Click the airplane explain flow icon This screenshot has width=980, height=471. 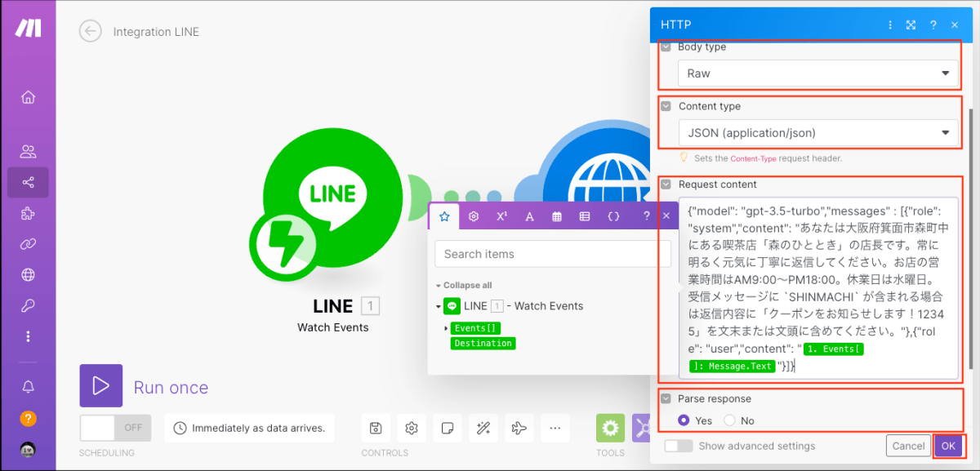[x=518, y=428]
